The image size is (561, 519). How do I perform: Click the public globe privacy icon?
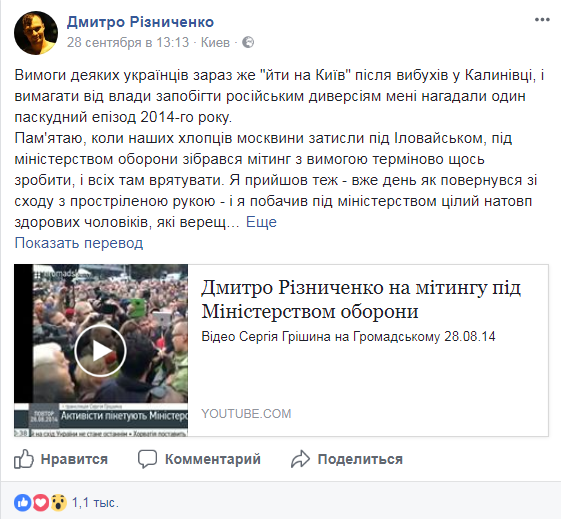click(248, 42)
